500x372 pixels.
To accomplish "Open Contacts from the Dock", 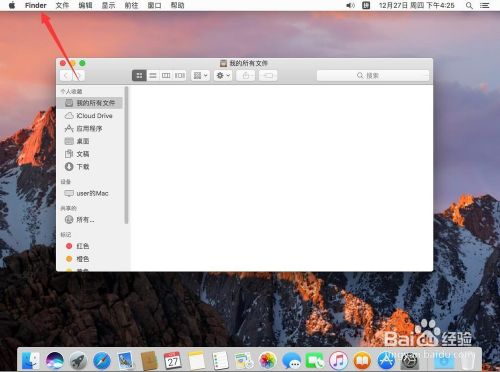I will tap(149, 361).
